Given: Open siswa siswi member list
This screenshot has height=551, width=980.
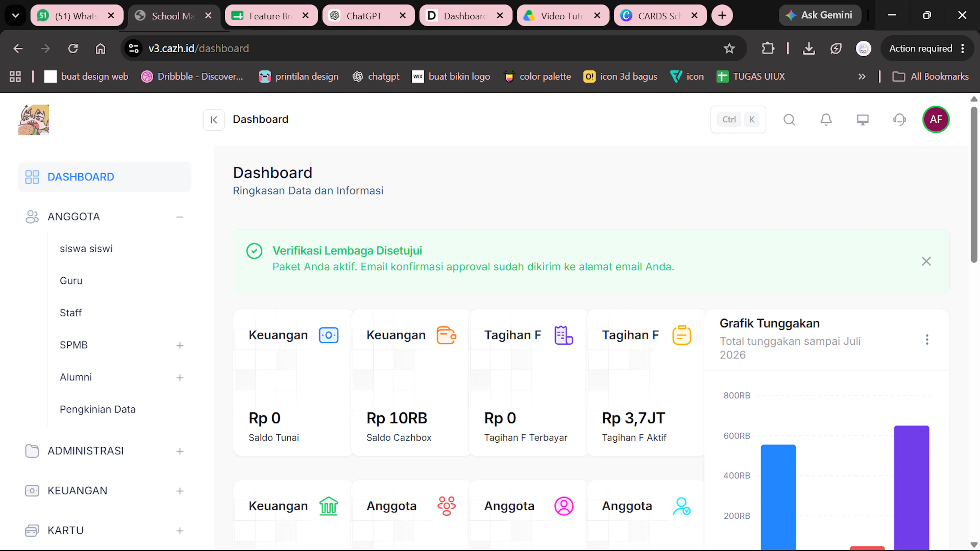Looking at the screenshot, I should [x=86, y=249].
